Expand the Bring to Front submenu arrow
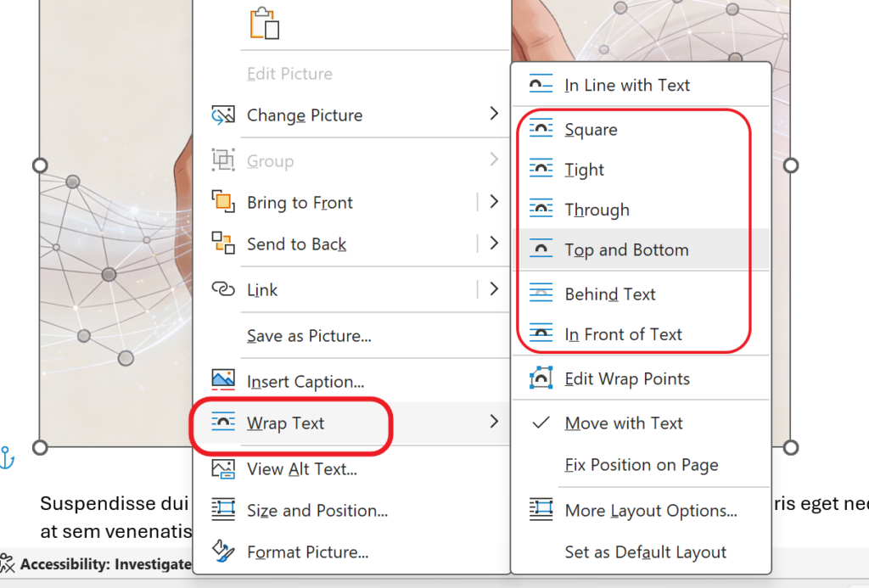The width and height of the screenshot is (869, 588). 494,202
